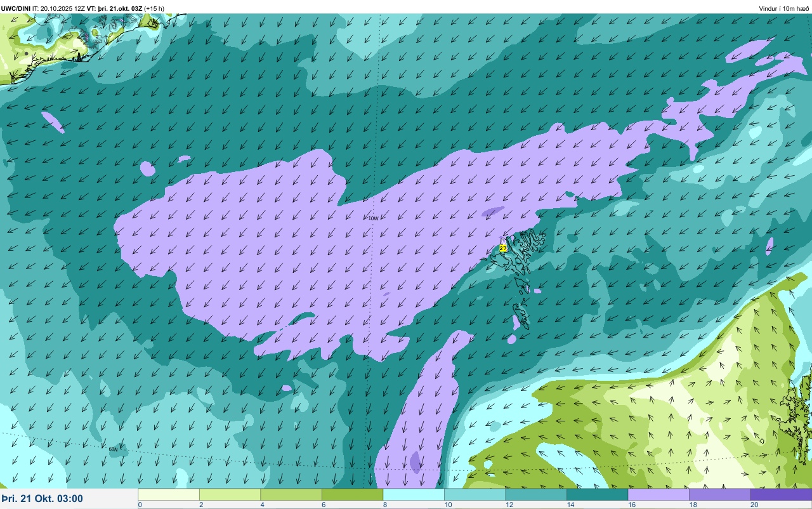Click the 'UWC/DINI' model label

[x=16, y=8]
